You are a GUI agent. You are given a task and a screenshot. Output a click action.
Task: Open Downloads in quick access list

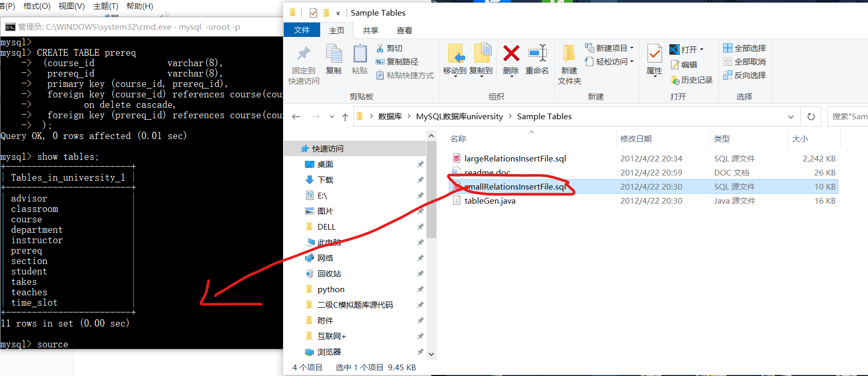(319, 180)
